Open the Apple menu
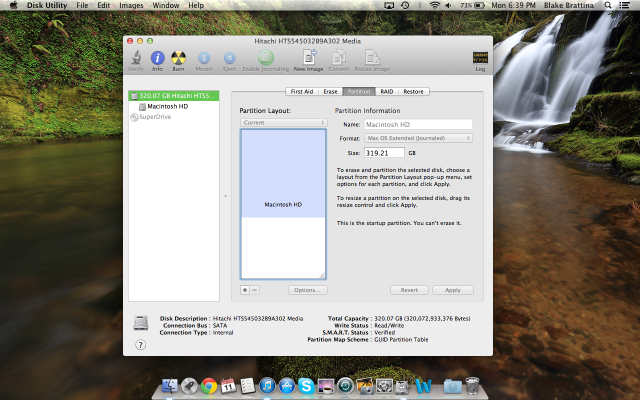This screenshot has height=400, width=640. [13, 5]
